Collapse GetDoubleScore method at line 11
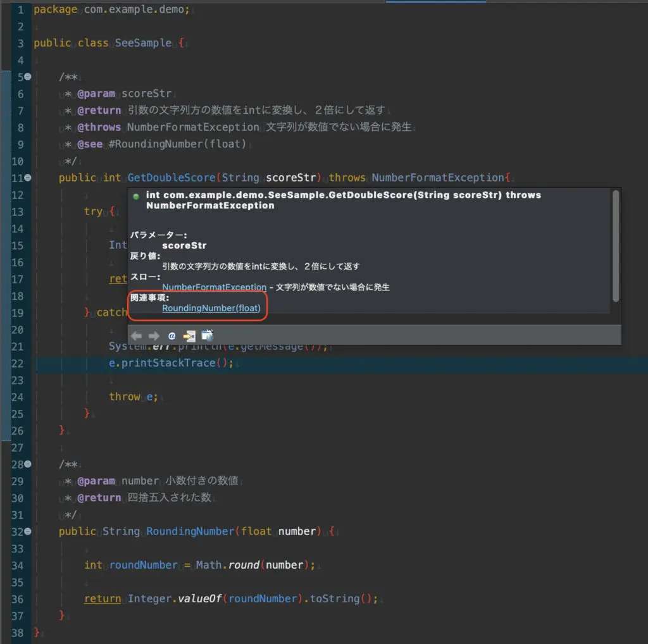 pyautogui.click(x=28, y=178)
